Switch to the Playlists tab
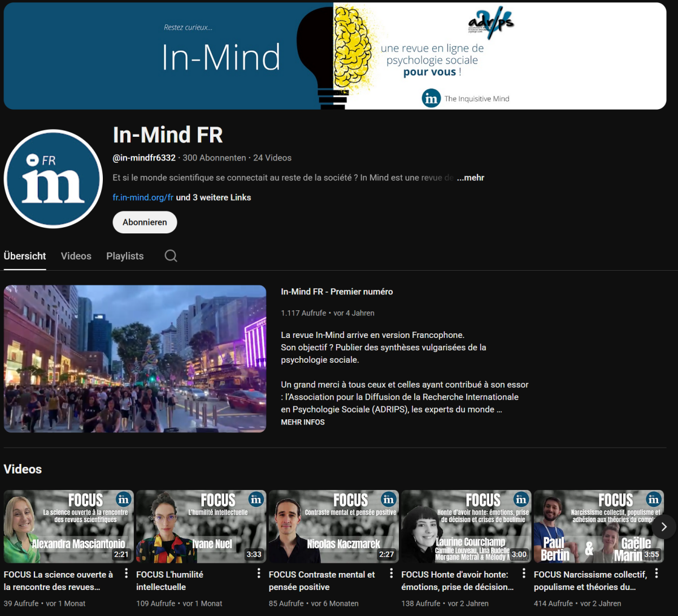 [125, 256]
